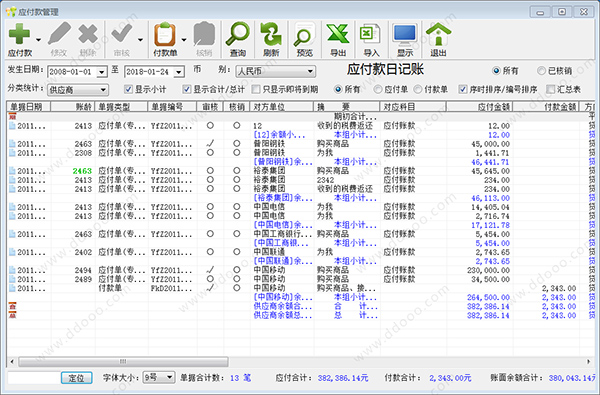Click the green plus 应付款 icon

tap(19, 34)
